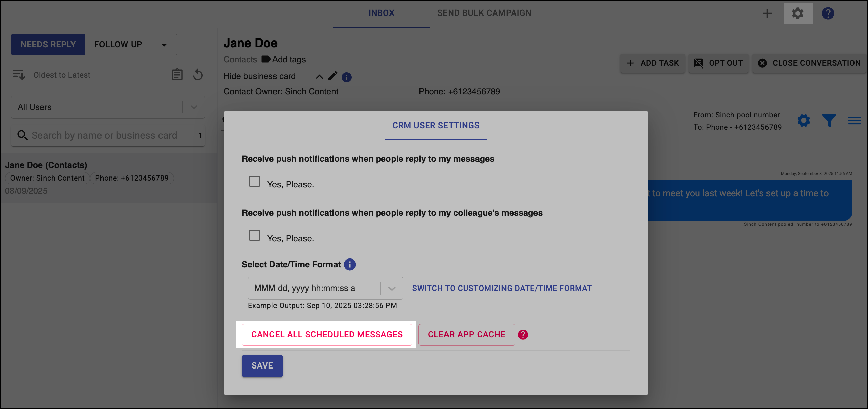Viewport: 868px width, 409px height.
Task: Open help question mark icon at top
Action: pos(828,13)
